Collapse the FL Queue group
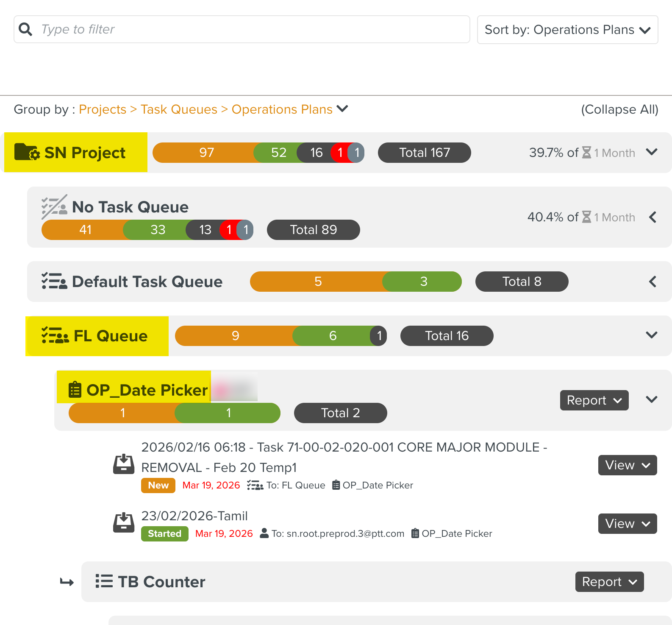The width and height of the screenshot is (672, 625). click(x=652, y=335)
